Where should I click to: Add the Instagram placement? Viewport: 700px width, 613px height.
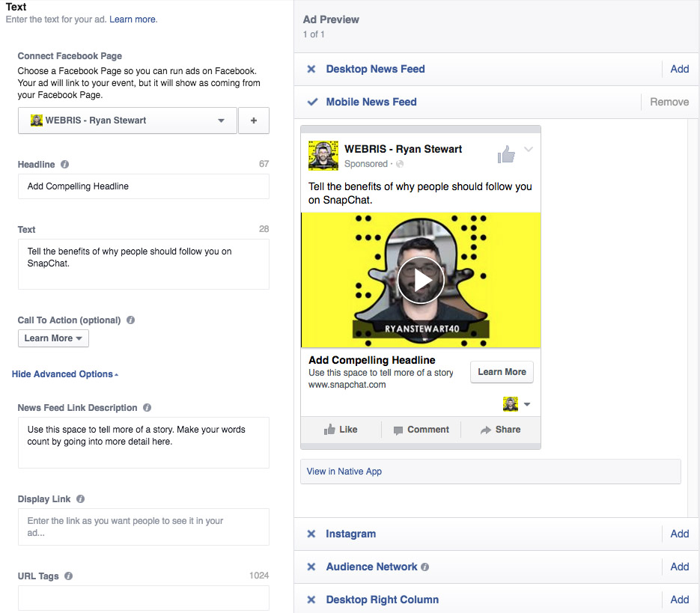point(680,534)
